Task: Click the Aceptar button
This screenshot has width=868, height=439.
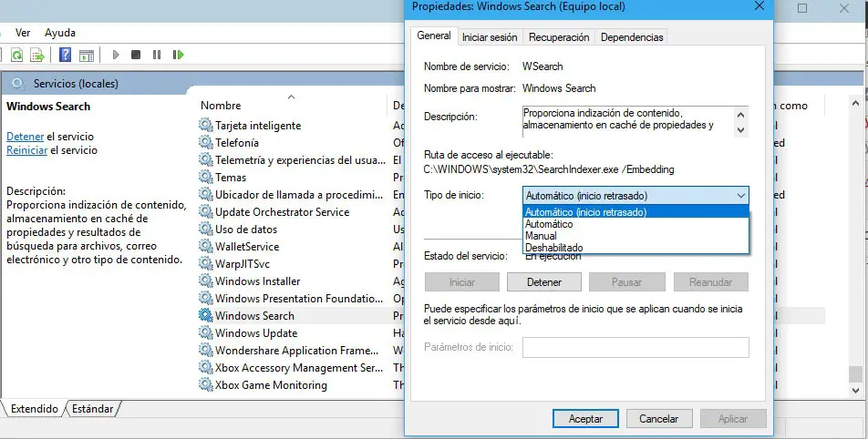Action: [585, 419]
